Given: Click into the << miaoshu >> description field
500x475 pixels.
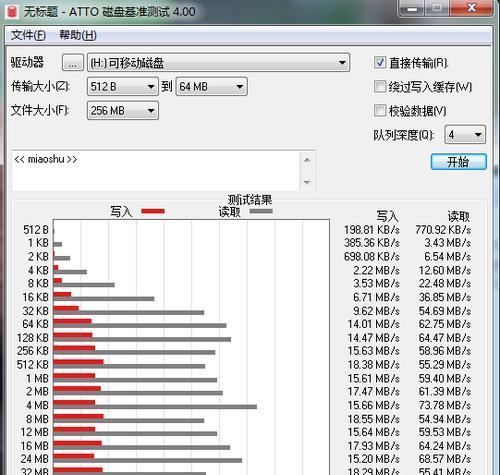Looking at the screenshot, I should coord(156,171).
